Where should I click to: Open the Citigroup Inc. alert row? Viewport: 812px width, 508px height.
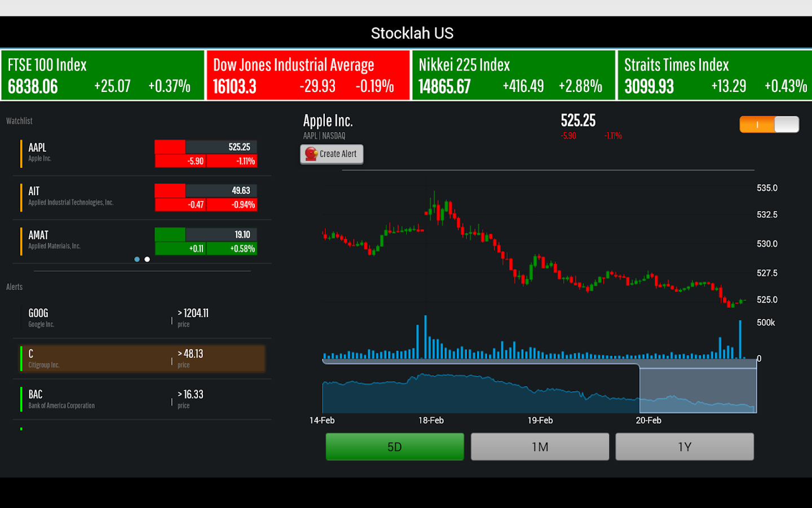tap(142, 358)
